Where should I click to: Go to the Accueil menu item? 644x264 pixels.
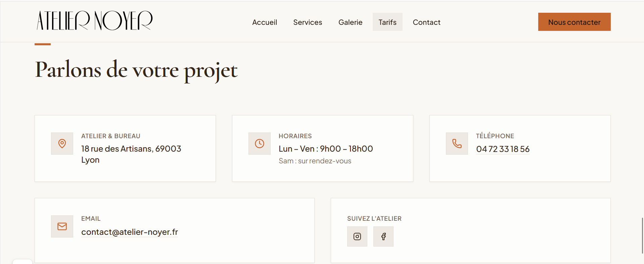pyautogui.click(x=265, y=22)
